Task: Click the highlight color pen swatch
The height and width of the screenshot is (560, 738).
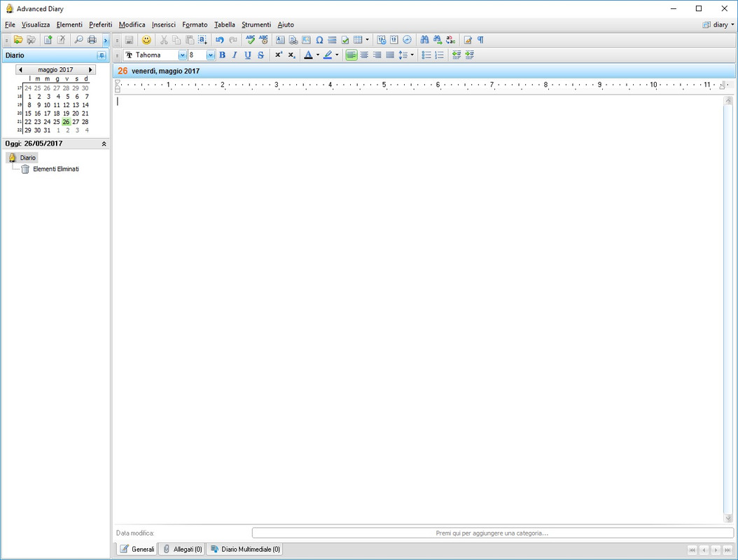Action: click(328, 55)
